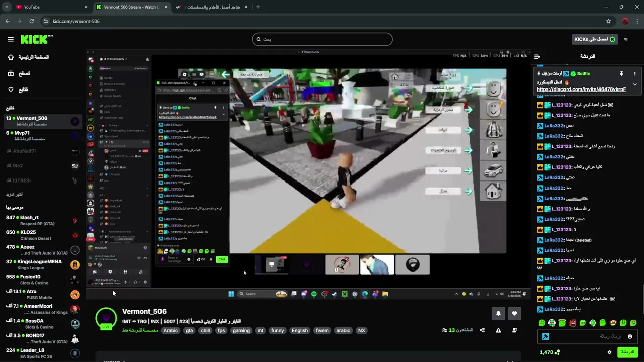The height and width of the screenshot is (362, 644).
Task: Open the user avatar menu top right
Action: click(626, 39)
